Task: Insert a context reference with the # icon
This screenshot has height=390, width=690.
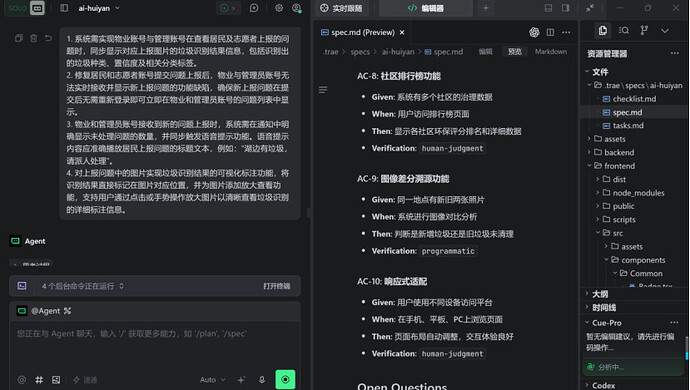Action: pos(39,379)
